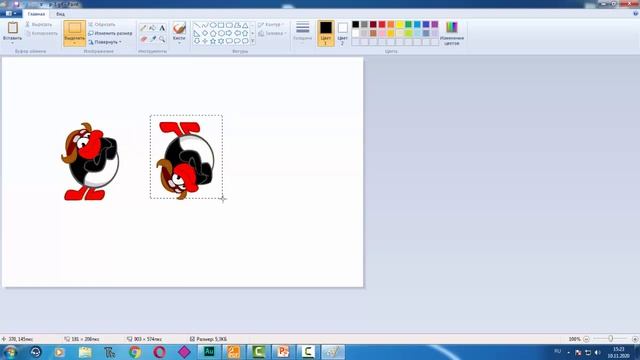640x360 pixels.
Task: Pick the rectangle shape
Action: [x=221, y=25]
